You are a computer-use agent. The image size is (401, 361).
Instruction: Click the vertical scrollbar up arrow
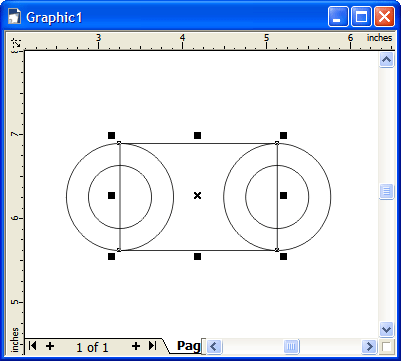pyautogui.click(x=386, y=60)
